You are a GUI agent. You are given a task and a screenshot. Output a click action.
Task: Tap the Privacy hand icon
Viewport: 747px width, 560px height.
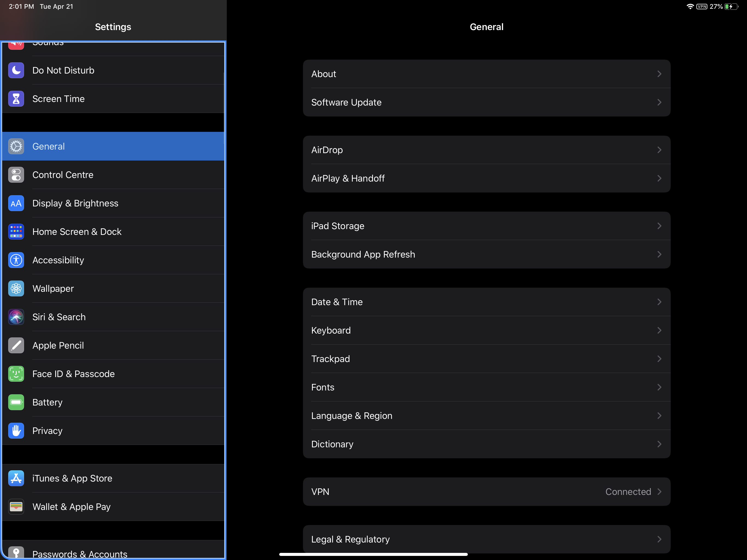(x=16, y=431)
